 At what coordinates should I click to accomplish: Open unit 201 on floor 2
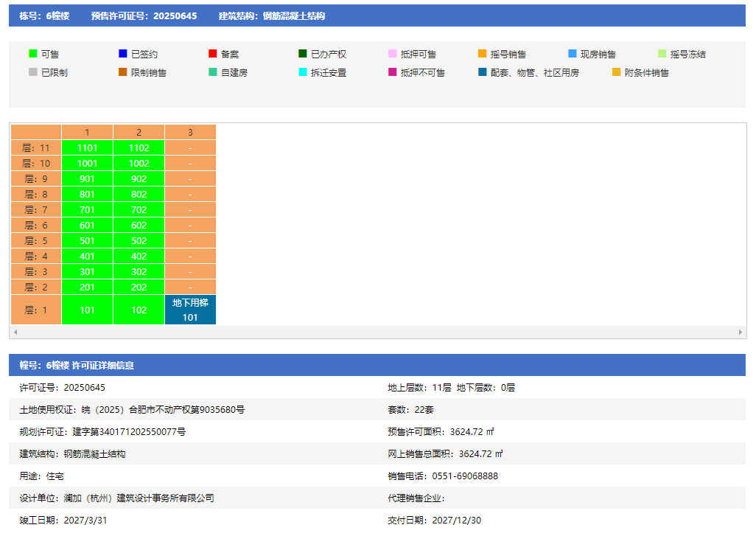tap(87, 287)
